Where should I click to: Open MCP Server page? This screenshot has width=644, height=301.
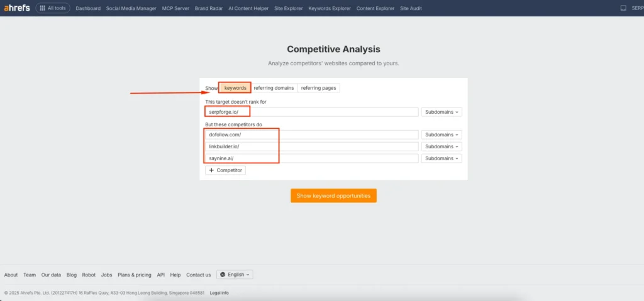click(176, 8)
